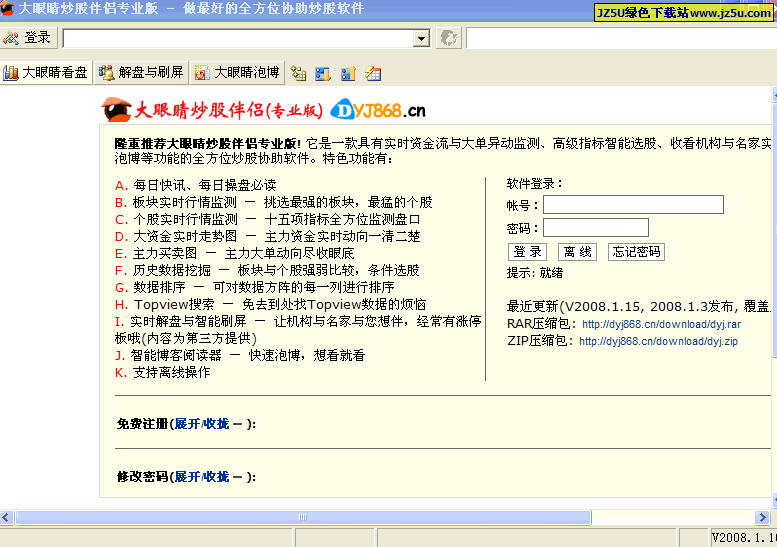Switch to the 大眼睛泡博 tab
Screen dimensions: 777x547
tap(237, 73)
